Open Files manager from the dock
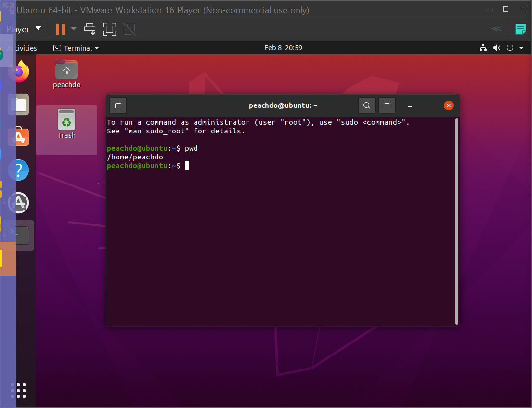This screenshot has width=532, height=408. point(19,105)
